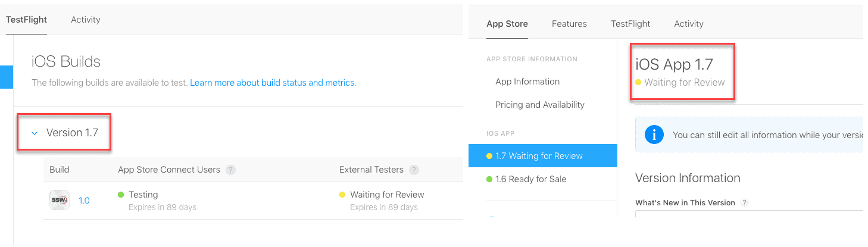The height and width of the screenshot is (247, 868).
Task: Open the App Store tab
Action: click(507, 24)
